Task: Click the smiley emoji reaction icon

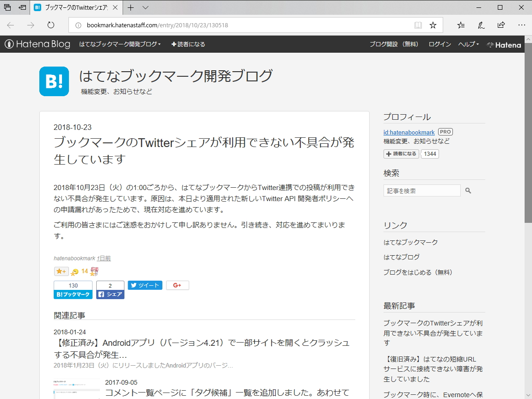Action: pos(74,271)
